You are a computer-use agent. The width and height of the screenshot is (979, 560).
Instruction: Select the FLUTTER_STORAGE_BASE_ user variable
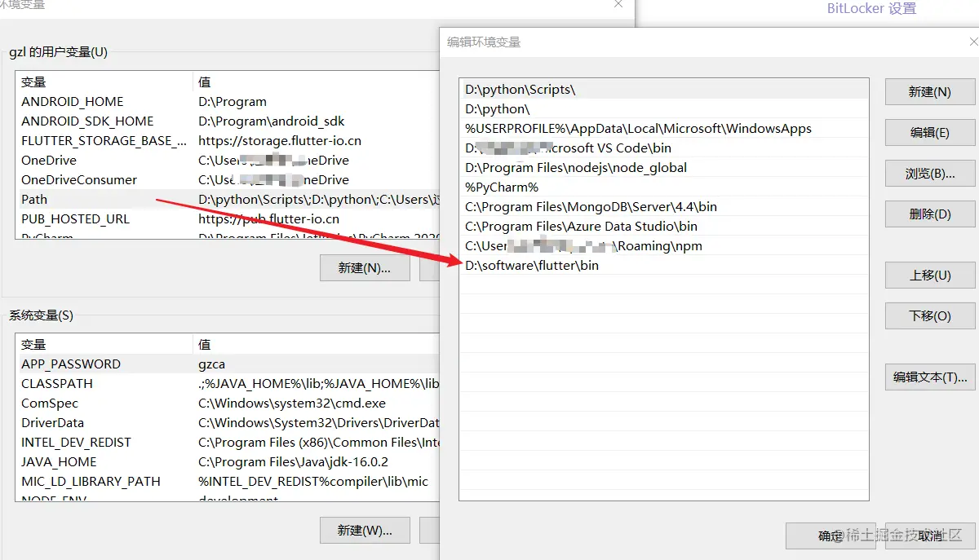point(228,141)
